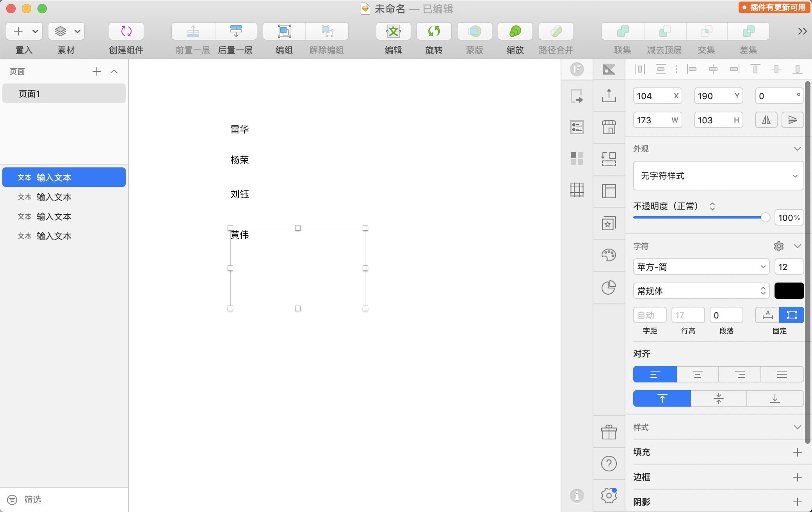Flip the layer horizontally
The height and width of the screenshot is (512, 812).
766,120
